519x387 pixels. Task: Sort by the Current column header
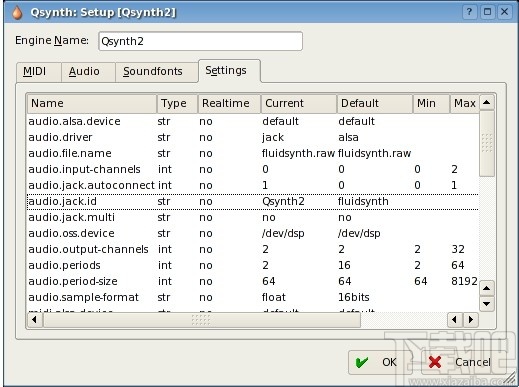299,103
